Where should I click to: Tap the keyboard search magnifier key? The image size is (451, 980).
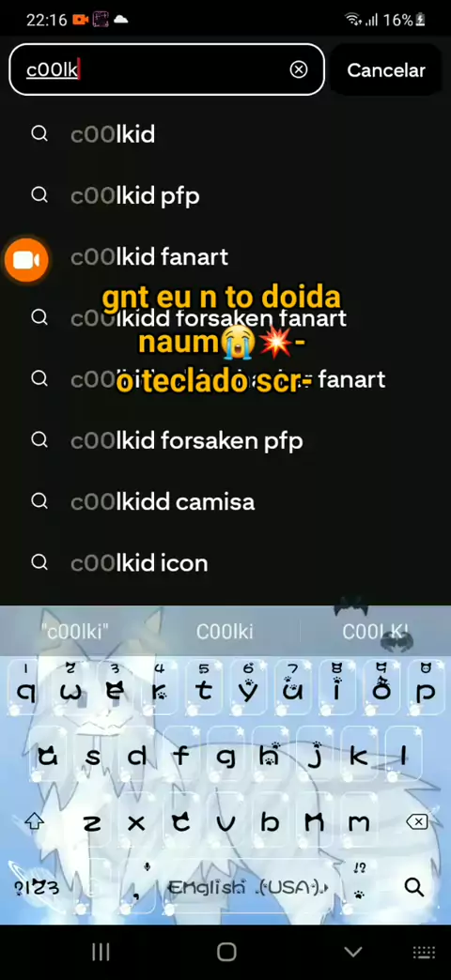click(x=413, y=886)
